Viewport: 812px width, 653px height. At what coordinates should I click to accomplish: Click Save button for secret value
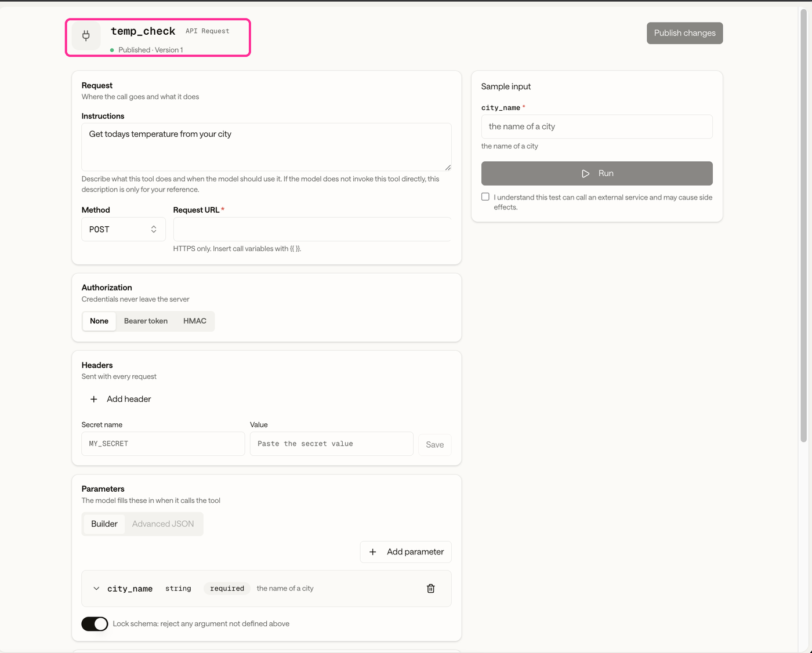pos(435,445)
